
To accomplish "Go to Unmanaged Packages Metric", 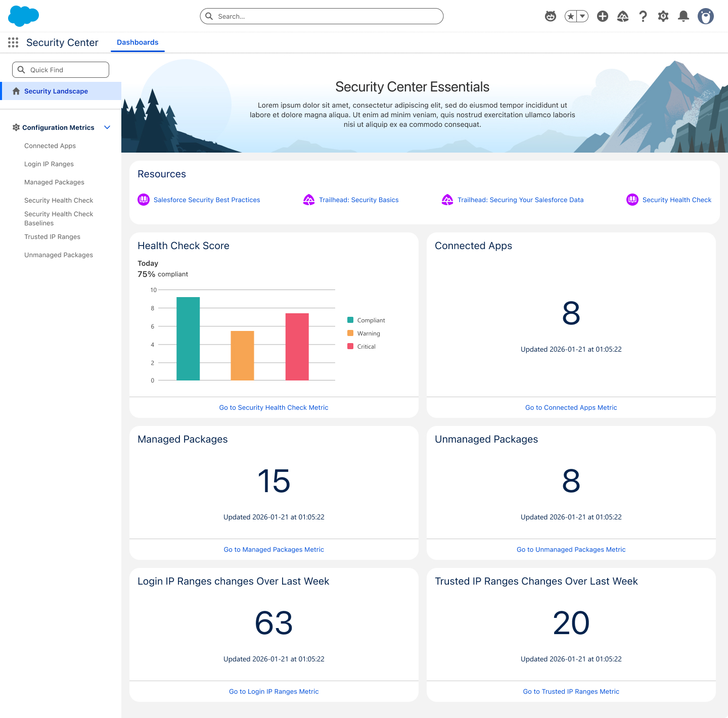I will [571, 550].
